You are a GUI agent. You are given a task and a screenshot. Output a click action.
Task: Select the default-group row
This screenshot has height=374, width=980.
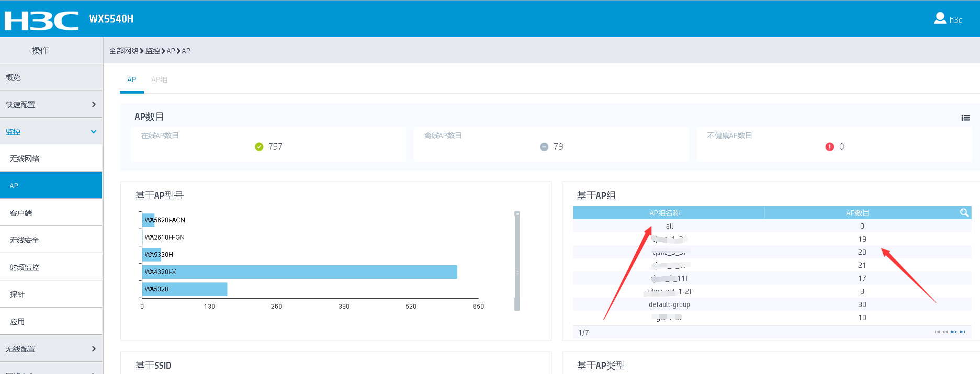click(772, 304)
